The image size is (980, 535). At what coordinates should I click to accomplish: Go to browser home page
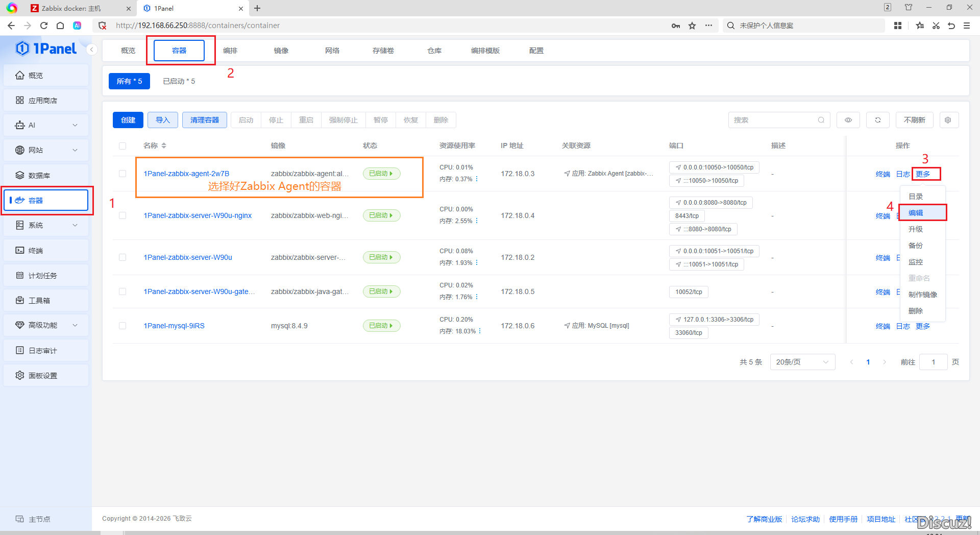[x=60, y=26]
